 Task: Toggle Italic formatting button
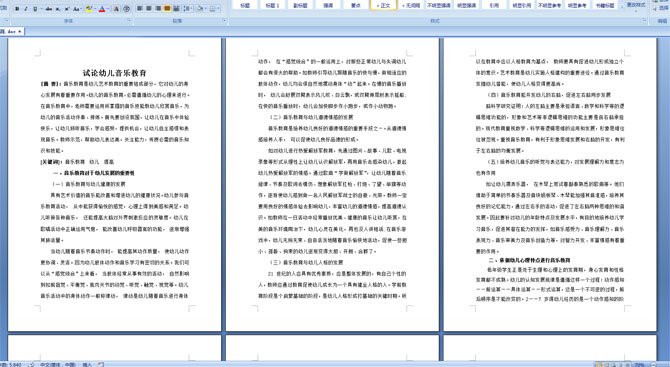tap(26, 9)
